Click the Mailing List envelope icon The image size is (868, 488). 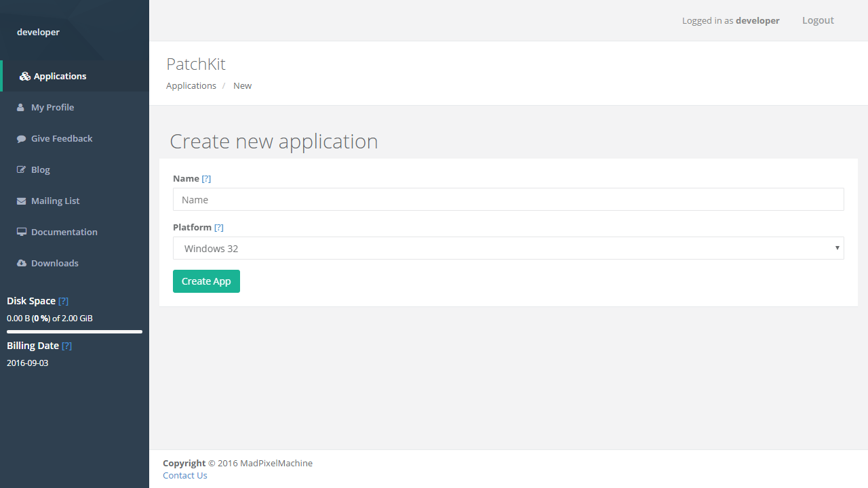point(21,201)
